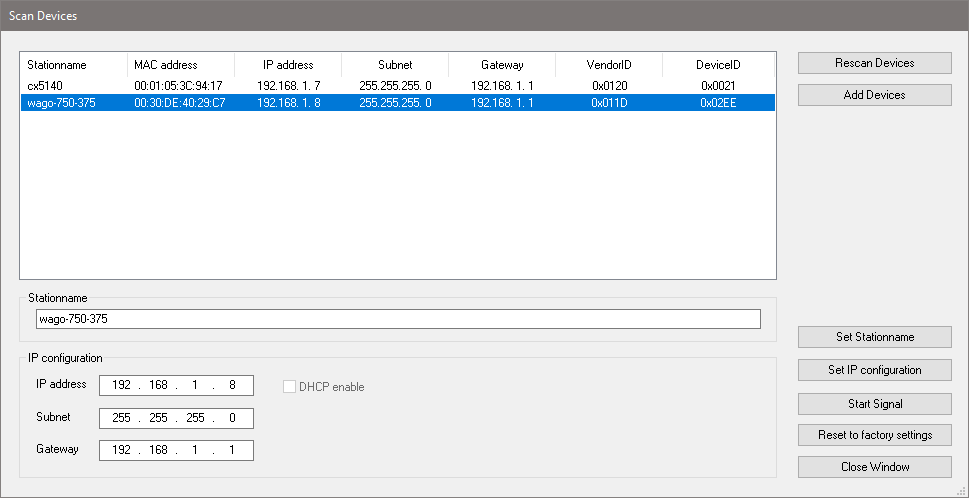969x498 pixels.
Task: Click the Rescan Devices button
Action: click(874, 63)
